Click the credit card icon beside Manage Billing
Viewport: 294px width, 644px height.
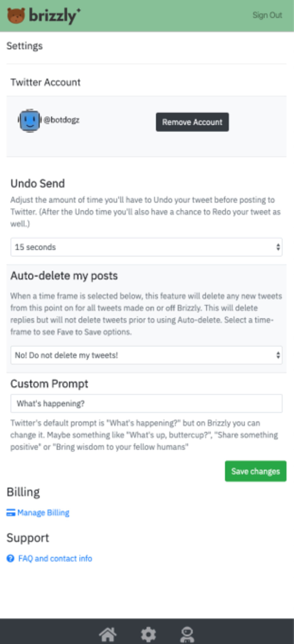click(11, 513)
